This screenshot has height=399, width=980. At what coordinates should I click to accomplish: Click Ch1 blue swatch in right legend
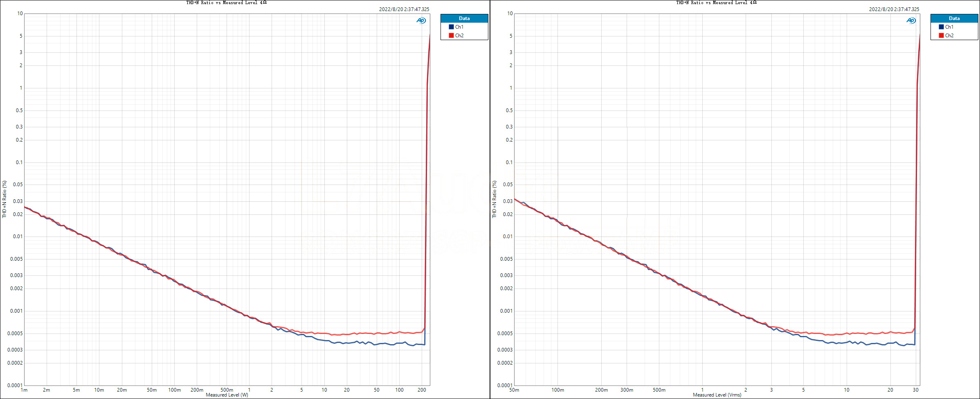point(941,27)
